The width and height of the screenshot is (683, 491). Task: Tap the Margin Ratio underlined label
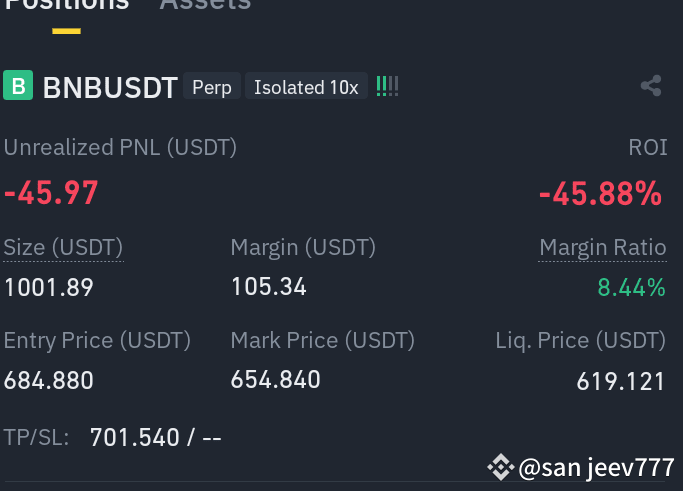pos(603,248)
